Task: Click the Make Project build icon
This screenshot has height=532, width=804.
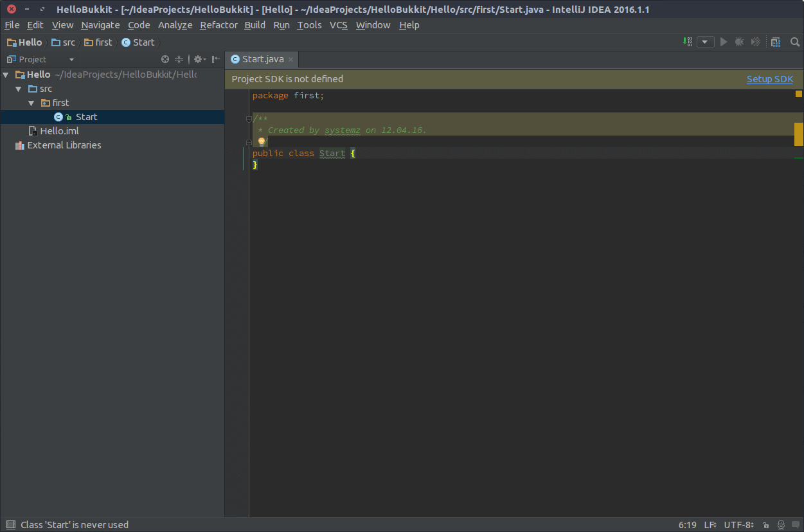Action: point(688,42)
